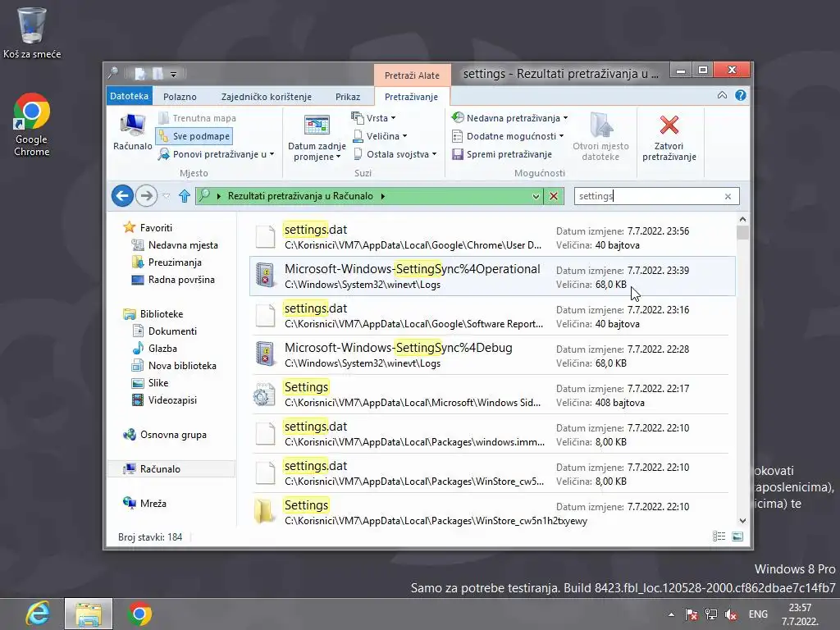Screen dimensions: 840x630
Task: Select settings.dat in Software Reporter path
Action: click(492, 316)
